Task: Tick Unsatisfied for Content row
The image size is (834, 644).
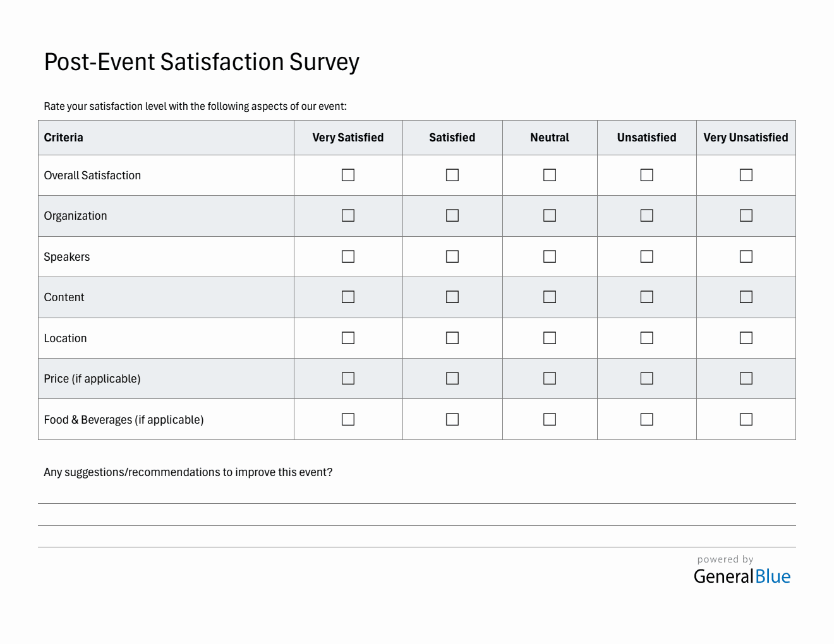Action: tap(646, 297)
